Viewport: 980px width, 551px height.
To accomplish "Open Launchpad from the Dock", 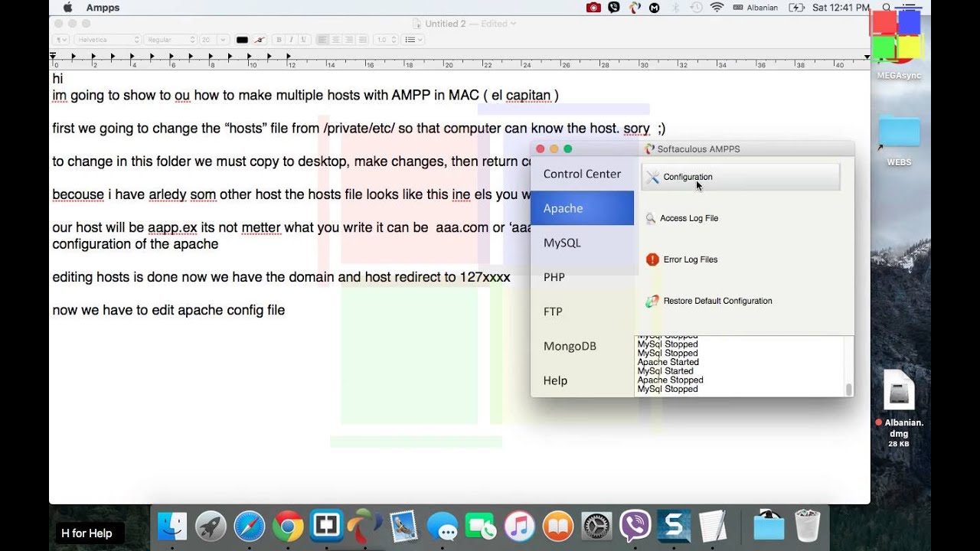I will click(x=211, y=527).
